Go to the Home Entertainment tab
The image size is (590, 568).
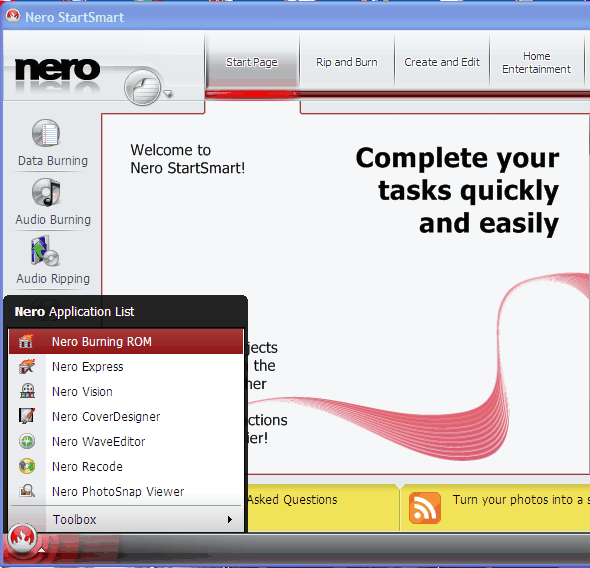tap(537, 63)
